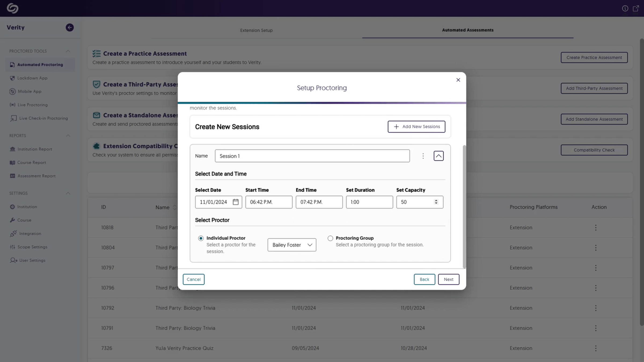
Task: Open the action menu for row 7326
Action: pos(596,348)
